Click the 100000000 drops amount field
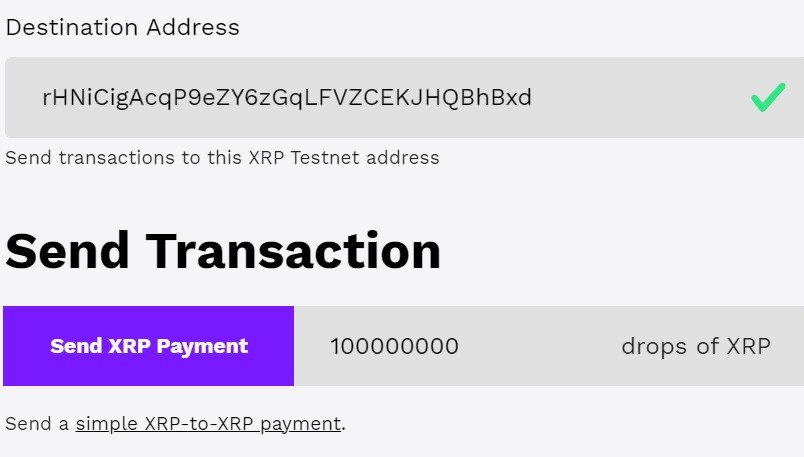Screen dimensions: 804x457 tap(395, 346)
